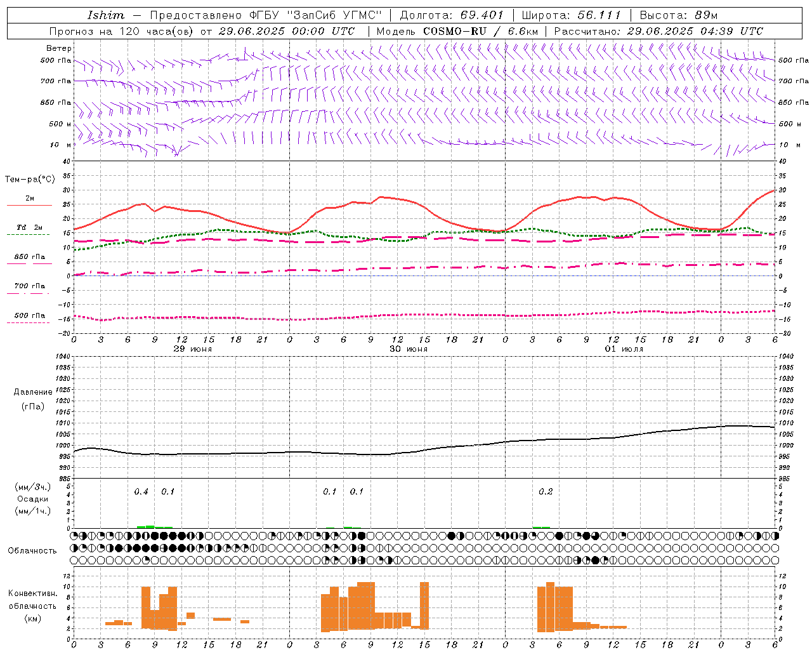Screen dimensions: 812x650
Task: Click the 2м temperature legend line
Action: click(x=29, y=206)
